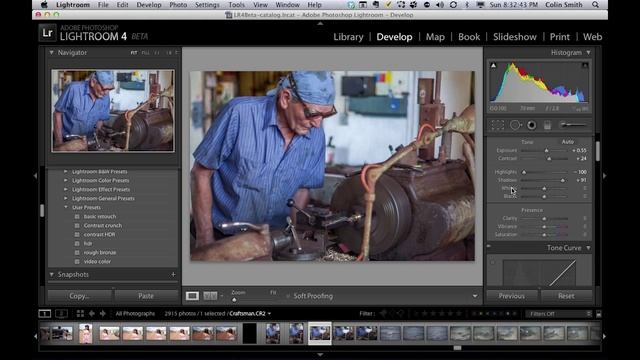Hide the filmstrip using bottom arrow
Screen dimensions: 640x360
[320, 355]
